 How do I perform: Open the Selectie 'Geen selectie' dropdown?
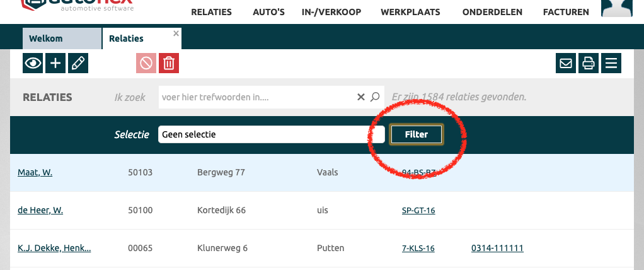click(x=263, y=134)
